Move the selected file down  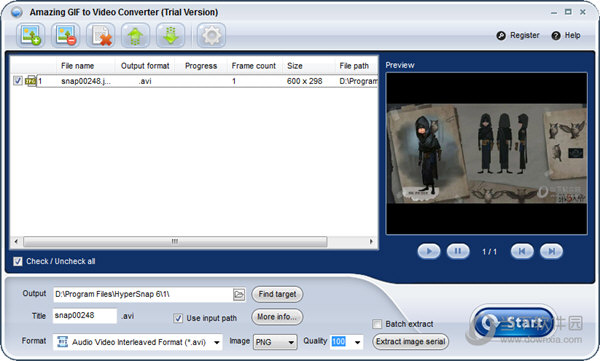click(171, 35)
